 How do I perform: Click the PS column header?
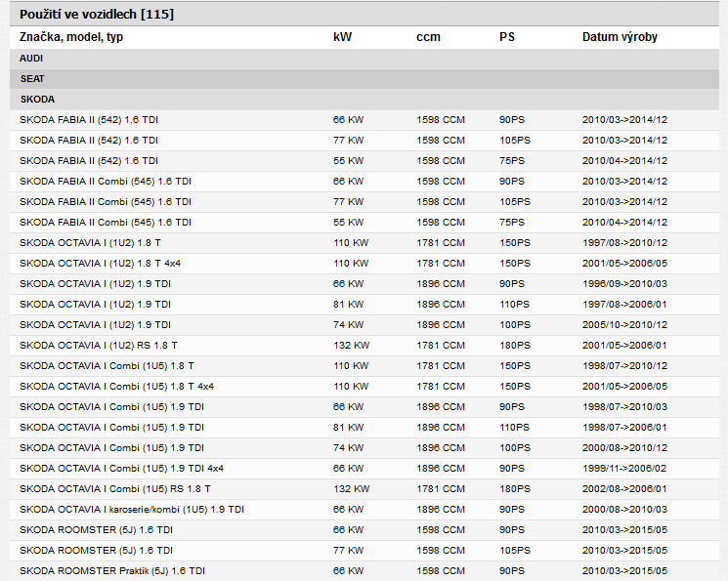click(x=507, y=37)
